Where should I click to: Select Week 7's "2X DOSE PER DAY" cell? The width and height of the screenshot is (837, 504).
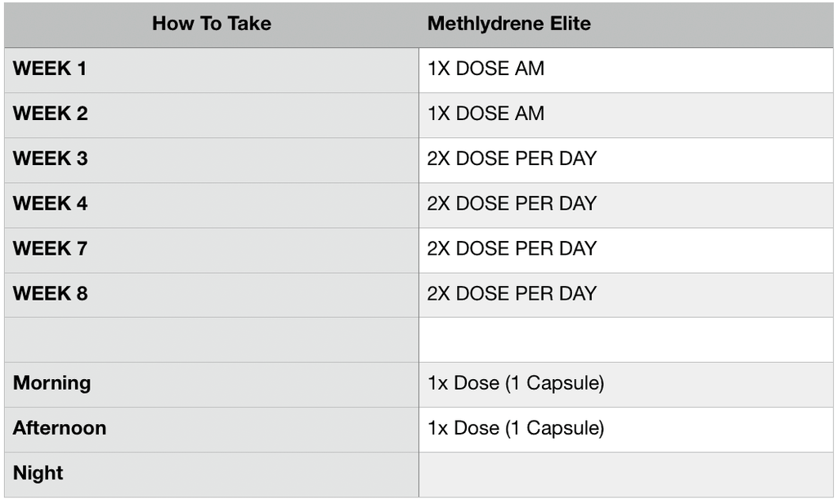512,249
